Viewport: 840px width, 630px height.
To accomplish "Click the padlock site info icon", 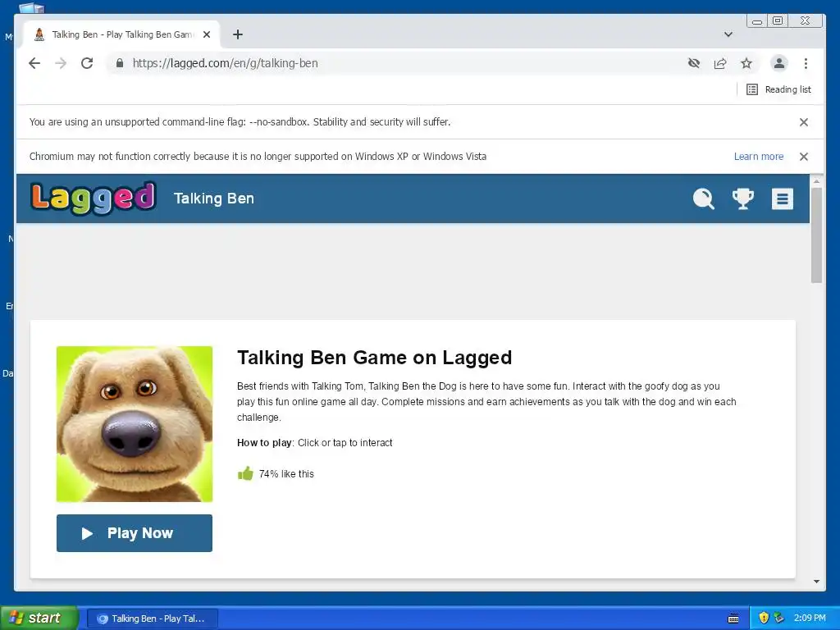I will (x=120, y=63).
